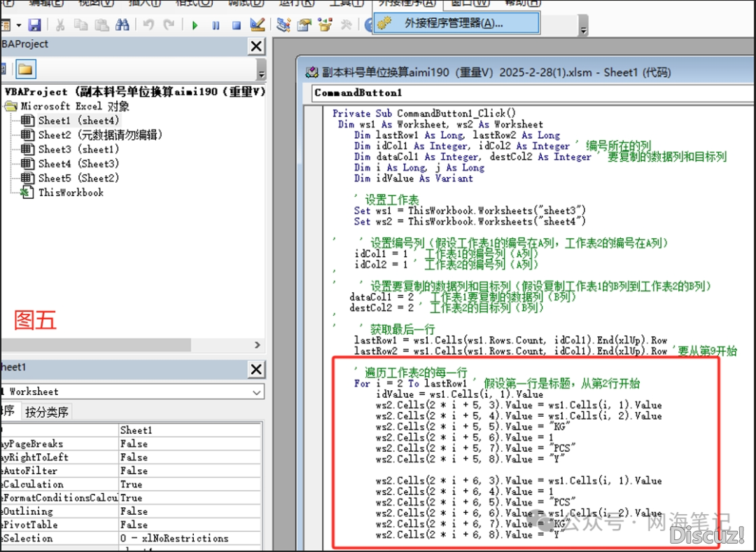Click False value of ePivotTable property
Viewport: 756px width, 552px height.
190,525
